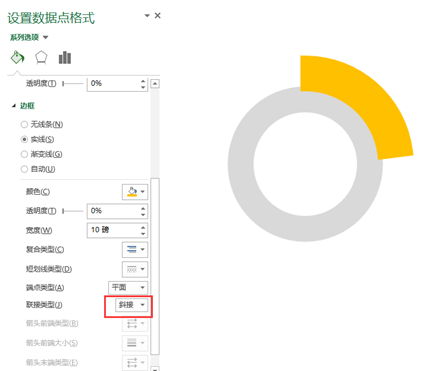Close the 设置数据点格式 pane
The width and height of the screenshot is (434, 371).
[x=158, y=16]
